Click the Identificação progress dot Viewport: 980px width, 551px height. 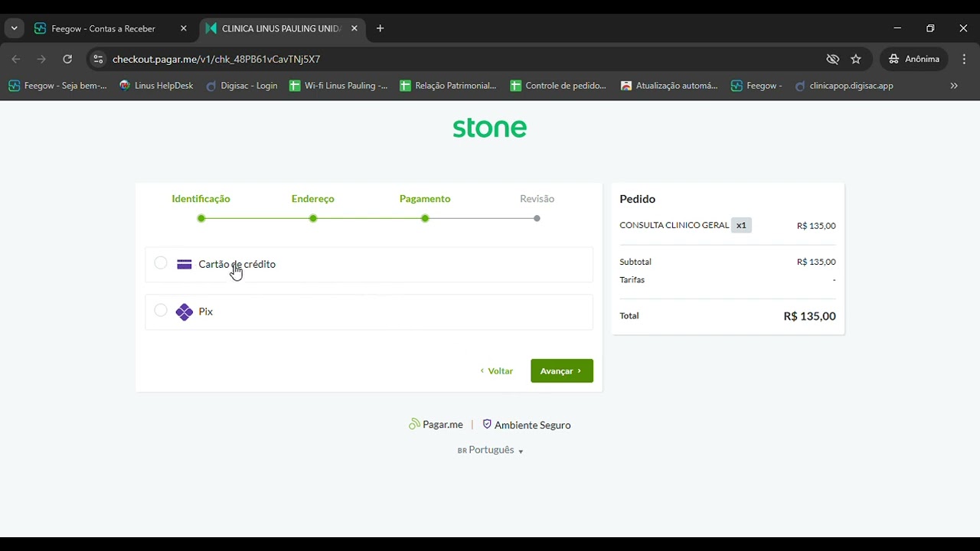201,219
